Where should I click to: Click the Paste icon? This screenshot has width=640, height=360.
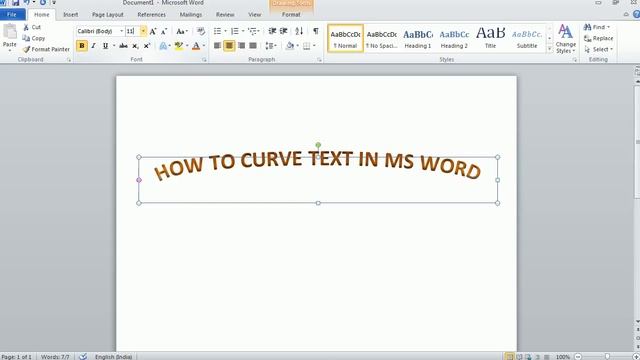(x=10, y=32)
